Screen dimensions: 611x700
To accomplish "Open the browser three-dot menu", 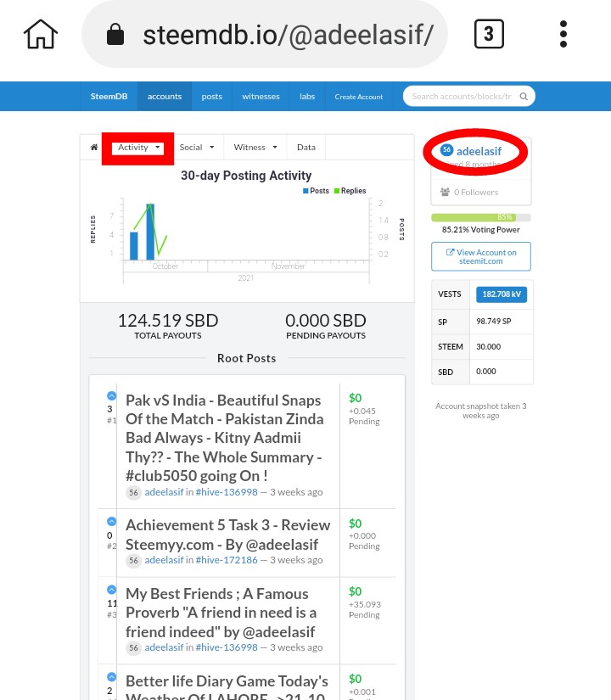I will [563, 34].
